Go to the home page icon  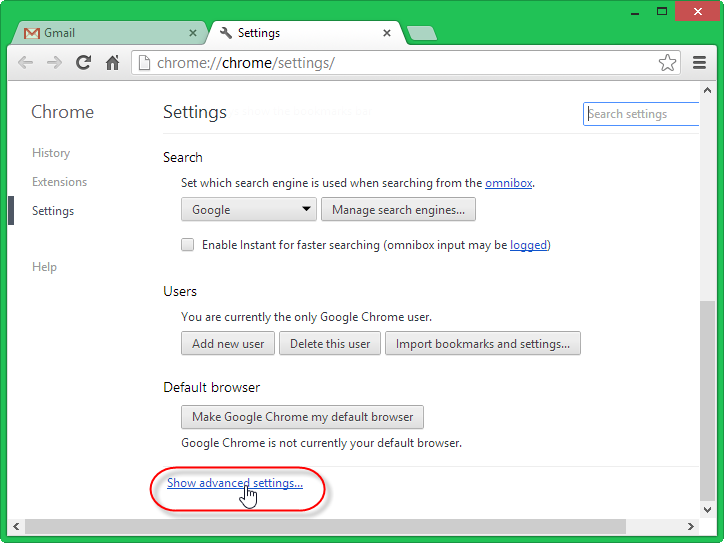(x=113, y=63)
